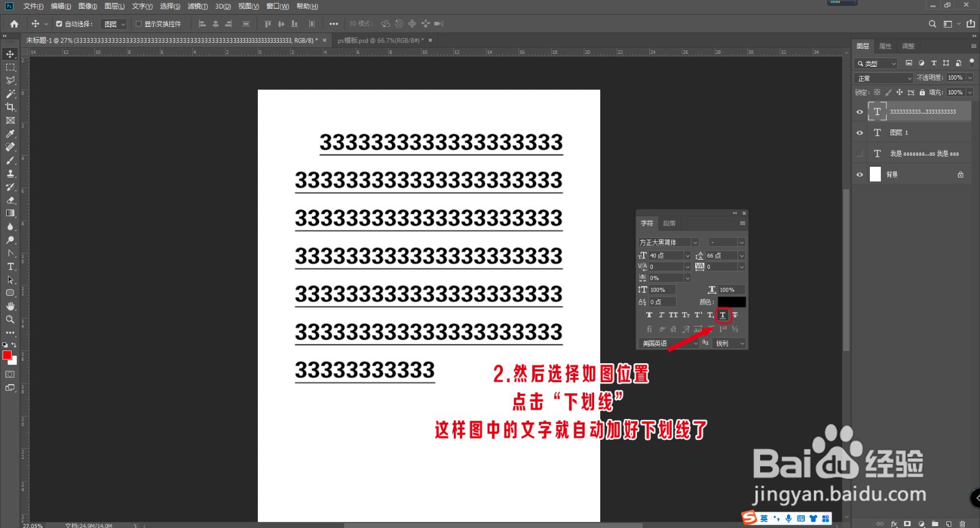Viewport: 980px width, 528px height.
Task: Select the History Brush tool
Action: 10,187
